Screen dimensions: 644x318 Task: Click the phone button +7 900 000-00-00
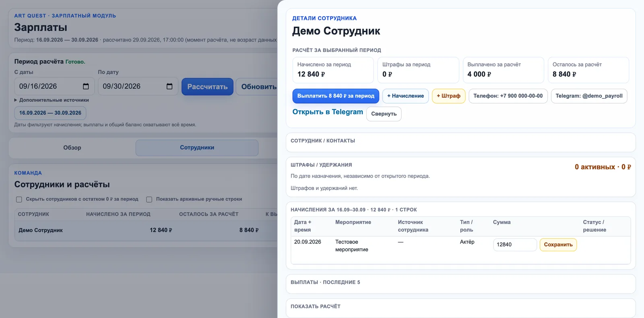508,96
